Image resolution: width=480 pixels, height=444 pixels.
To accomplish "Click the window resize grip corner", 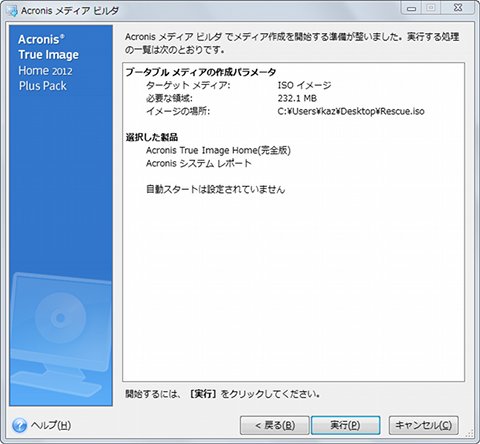I will coord(470,434).
